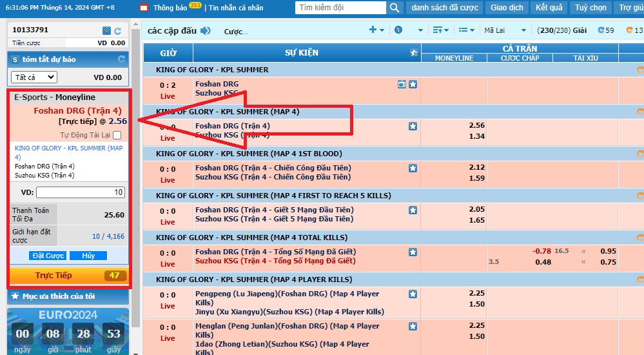Open the sort order dropdown

tap(441, 30)
